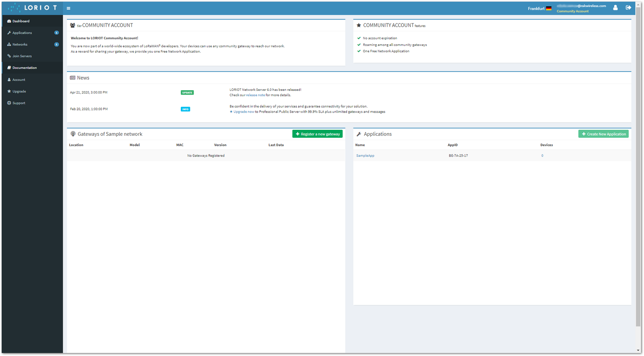Follow the Upgrade now link in News

click(244, 112)
